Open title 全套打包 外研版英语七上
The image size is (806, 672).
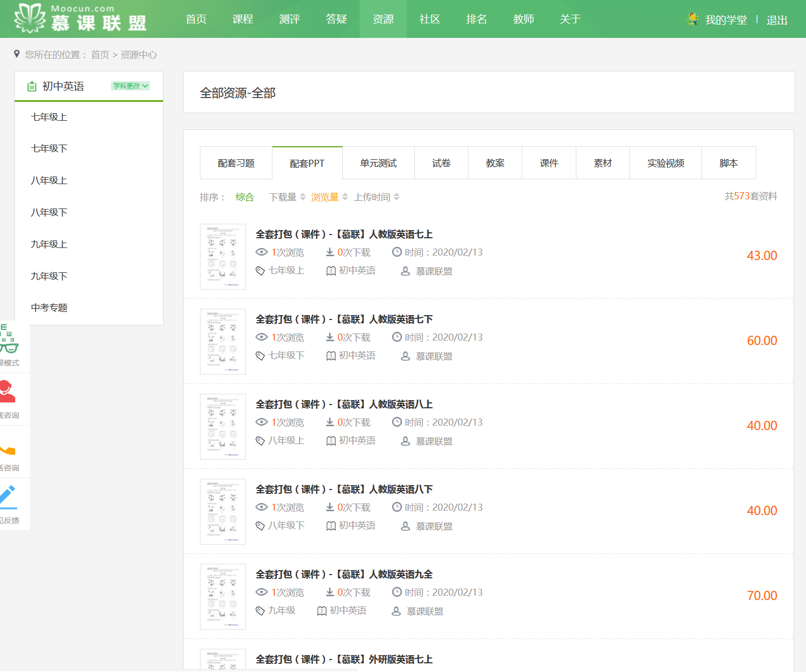[x=344, y=660]
